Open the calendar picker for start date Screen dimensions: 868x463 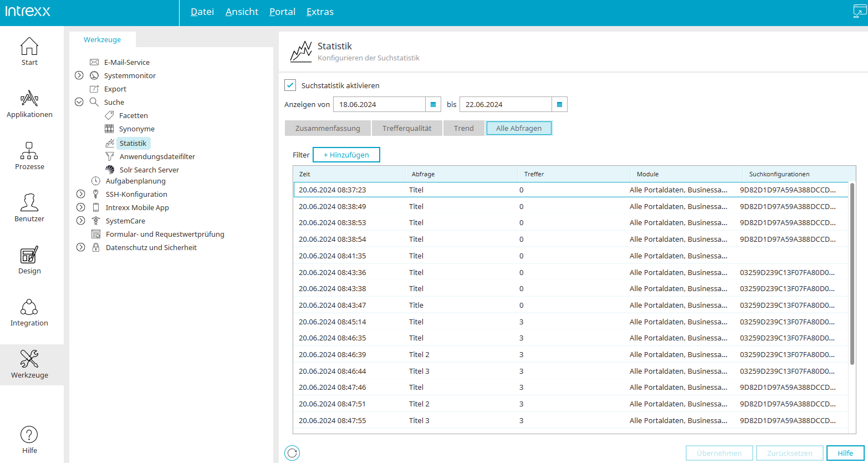point(433,104)
